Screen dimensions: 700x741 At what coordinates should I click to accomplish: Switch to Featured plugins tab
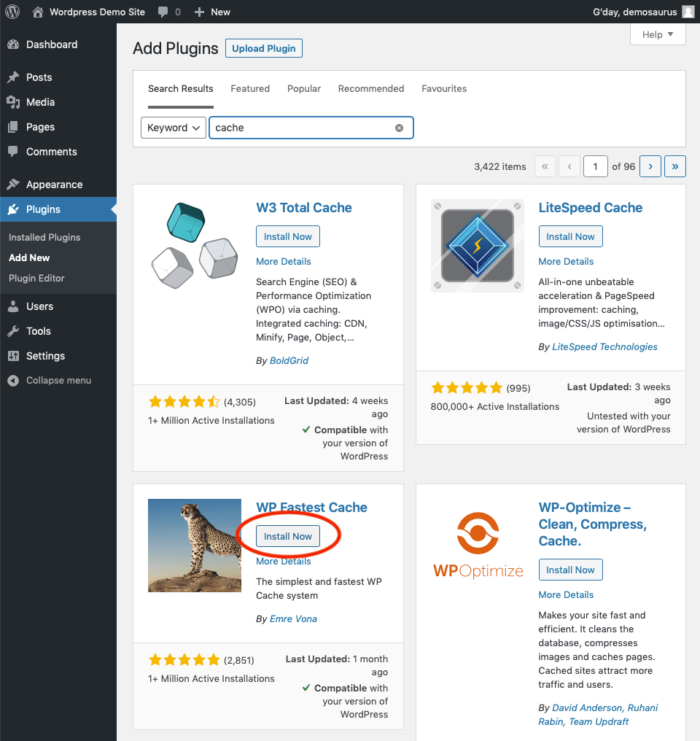(x=250, y=89)
